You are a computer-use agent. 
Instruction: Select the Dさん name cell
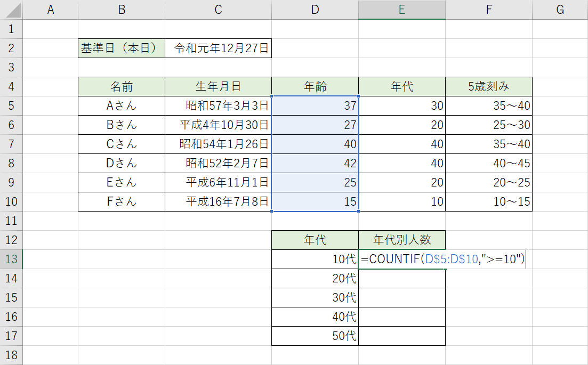122,163
